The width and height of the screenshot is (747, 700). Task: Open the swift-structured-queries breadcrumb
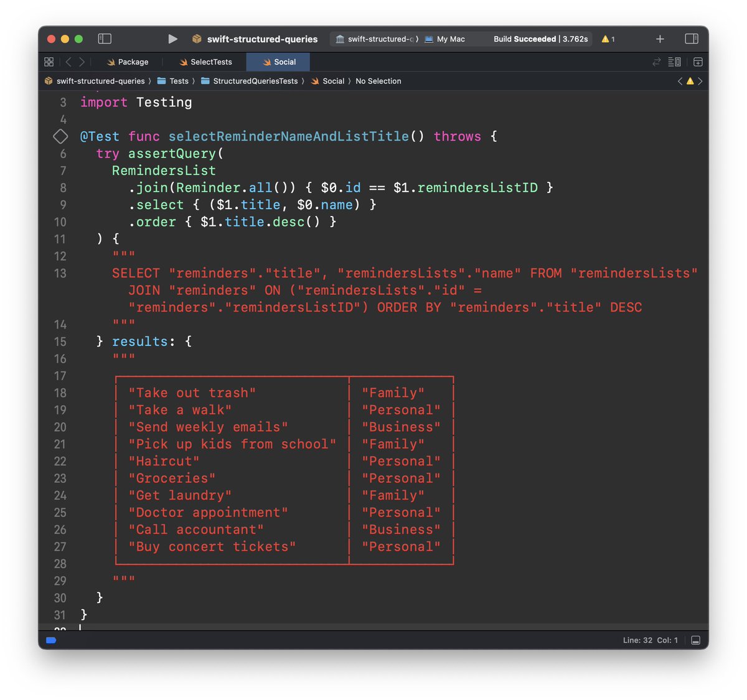(x=95, y=81)
